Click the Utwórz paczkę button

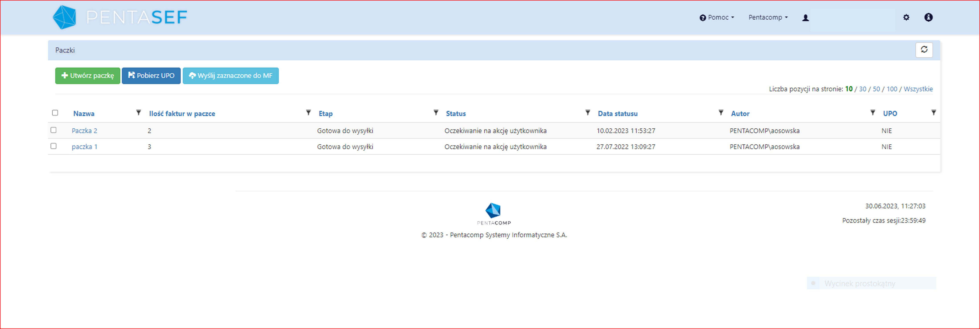point(88,76)
